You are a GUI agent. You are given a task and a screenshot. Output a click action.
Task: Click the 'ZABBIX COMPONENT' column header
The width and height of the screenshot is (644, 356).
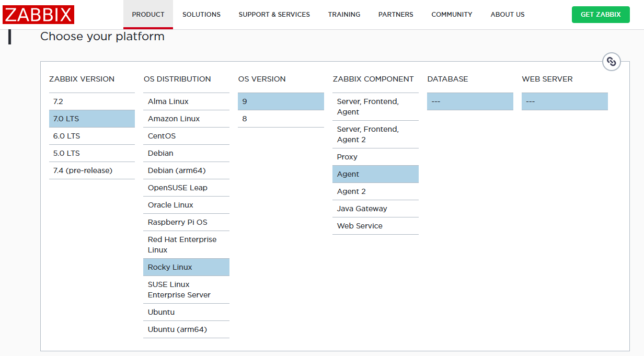[373, 79]
